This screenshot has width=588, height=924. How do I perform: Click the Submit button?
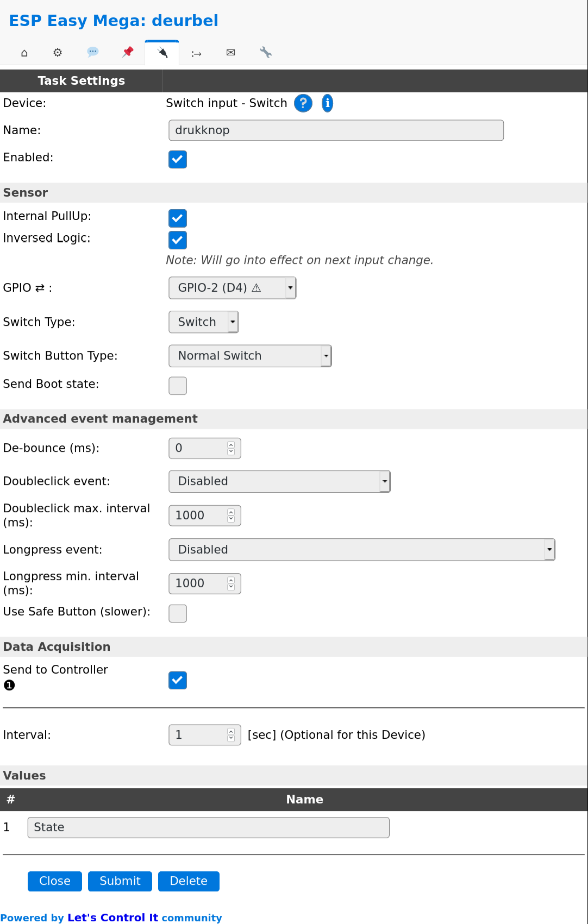click(x=120, y=881)
